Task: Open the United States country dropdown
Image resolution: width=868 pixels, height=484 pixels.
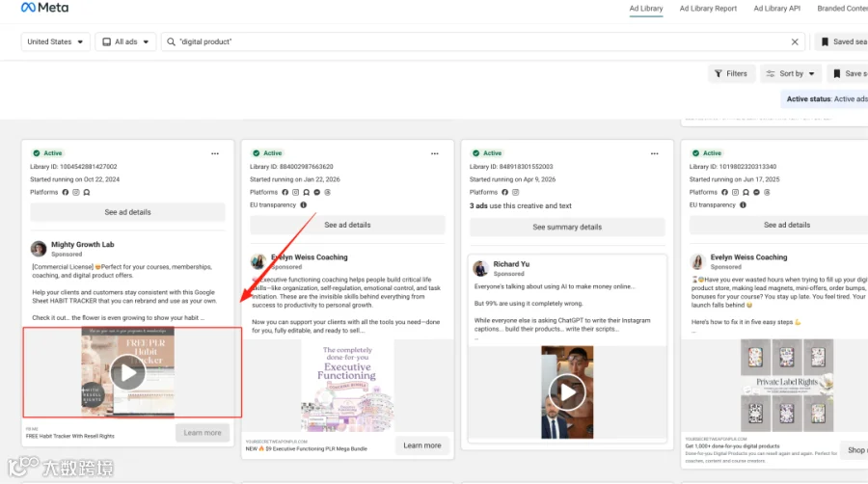Action: pyautogui.click(x=55, y=41)
